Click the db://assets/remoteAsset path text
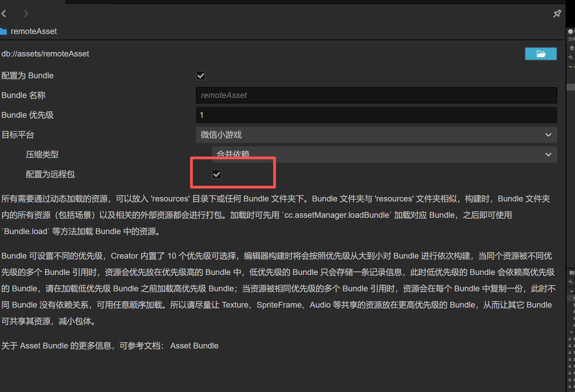 (45, 54)
